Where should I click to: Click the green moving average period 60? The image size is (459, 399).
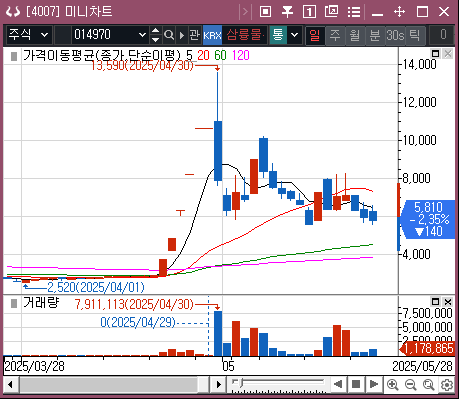coord(220,56)
